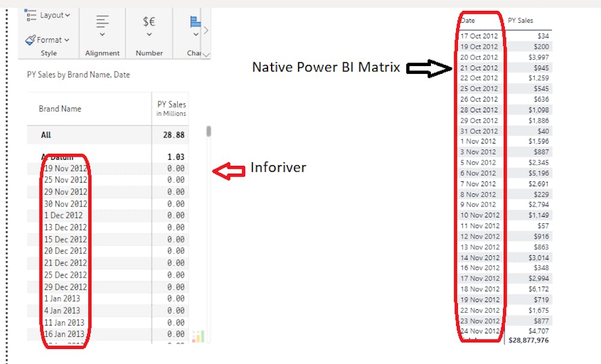Select the 11 Jan 2013 row
The width and height of the screenshot is (601, 364).
(108, 323)
